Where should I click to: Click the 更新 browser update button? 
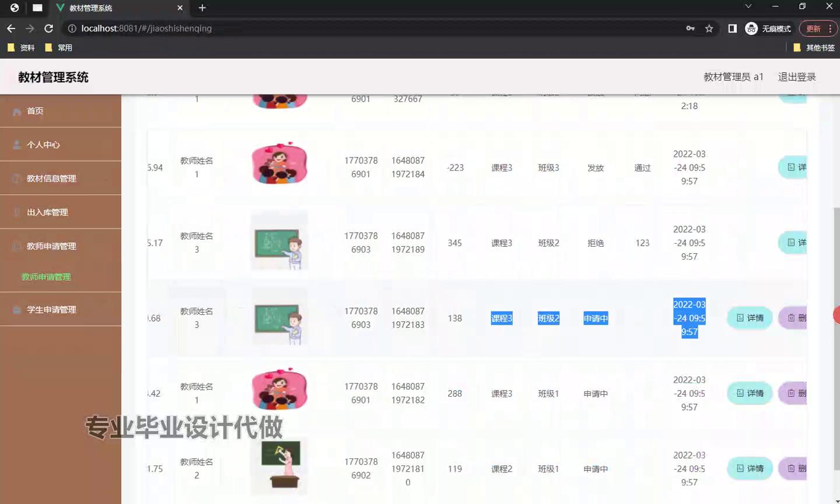(818, 28)
